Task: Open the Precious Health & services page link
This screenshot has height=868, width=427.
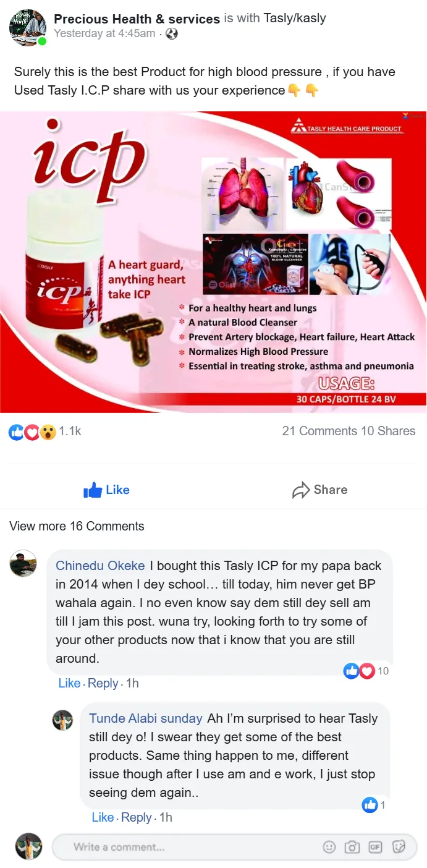Action: 137,19
